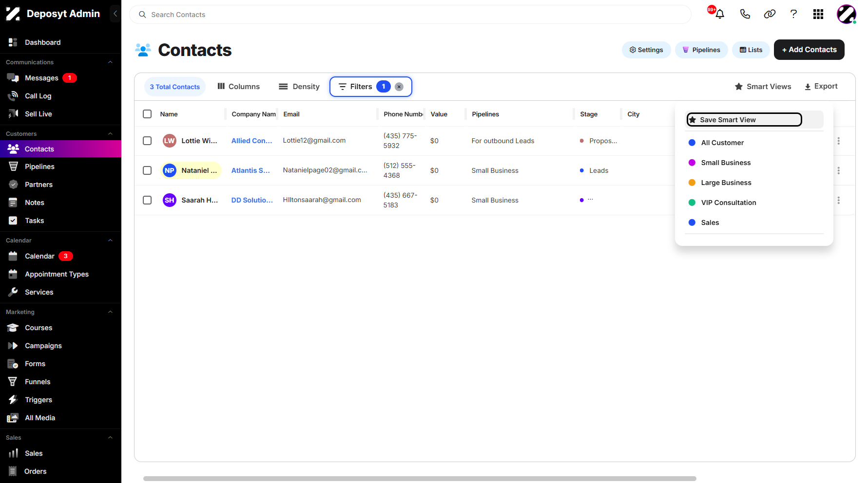Click the phone dialer icon in header
This screenshot has height=483, width=868.
click(x=745, y=14)
